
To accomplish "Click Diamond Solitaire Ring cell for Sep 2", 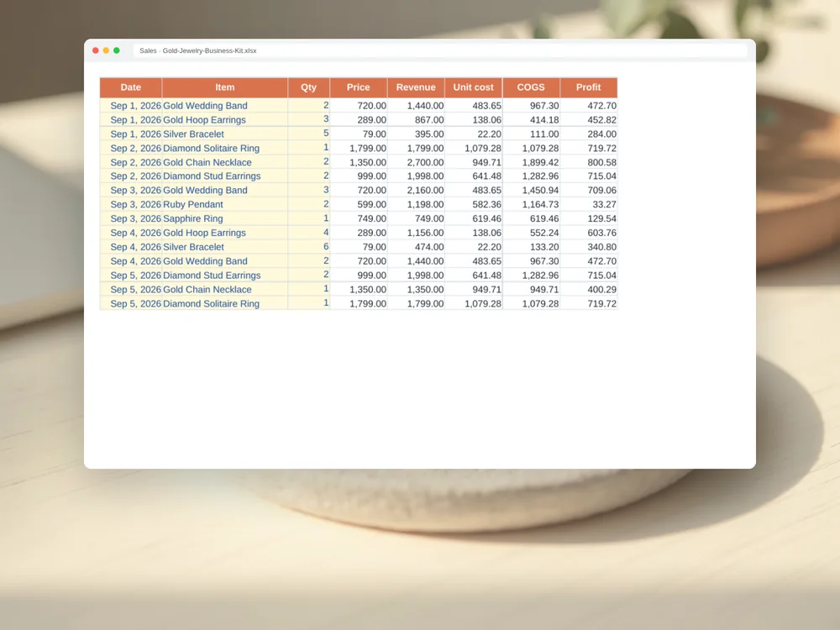I will tap(225, 148).
